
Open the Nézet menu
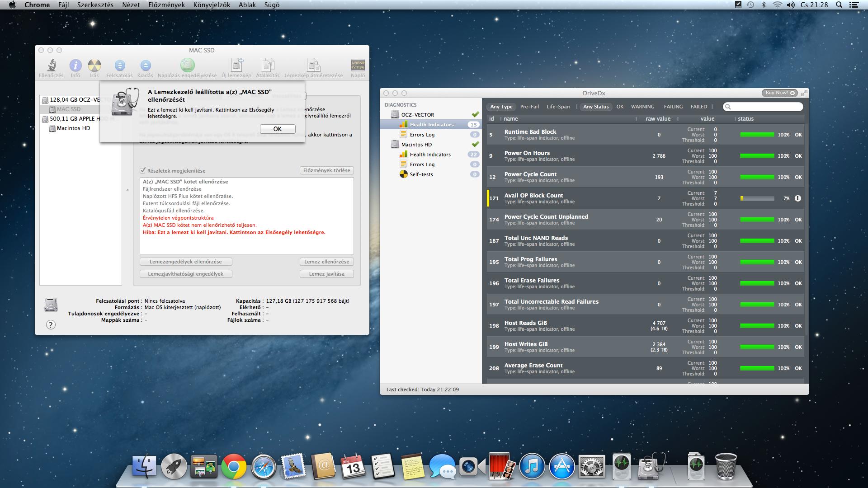pos(131,5)
